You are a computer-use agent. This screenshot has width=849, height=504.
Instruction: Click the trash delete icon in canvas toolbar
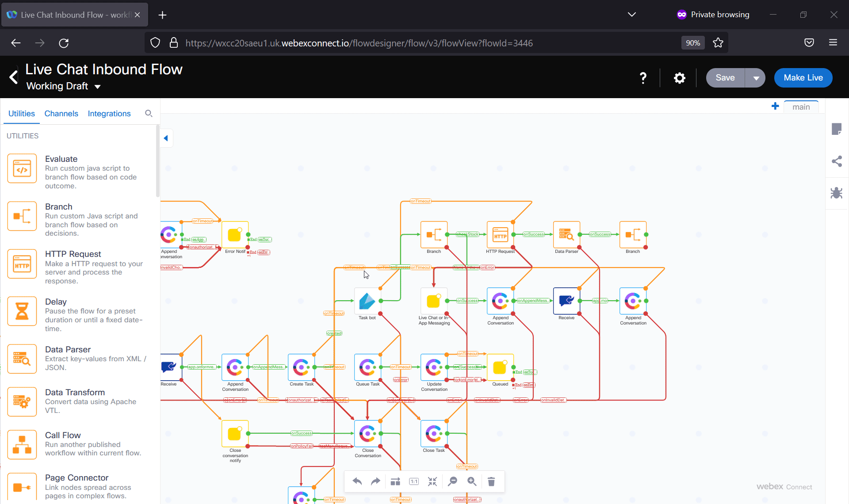point(491,481)
